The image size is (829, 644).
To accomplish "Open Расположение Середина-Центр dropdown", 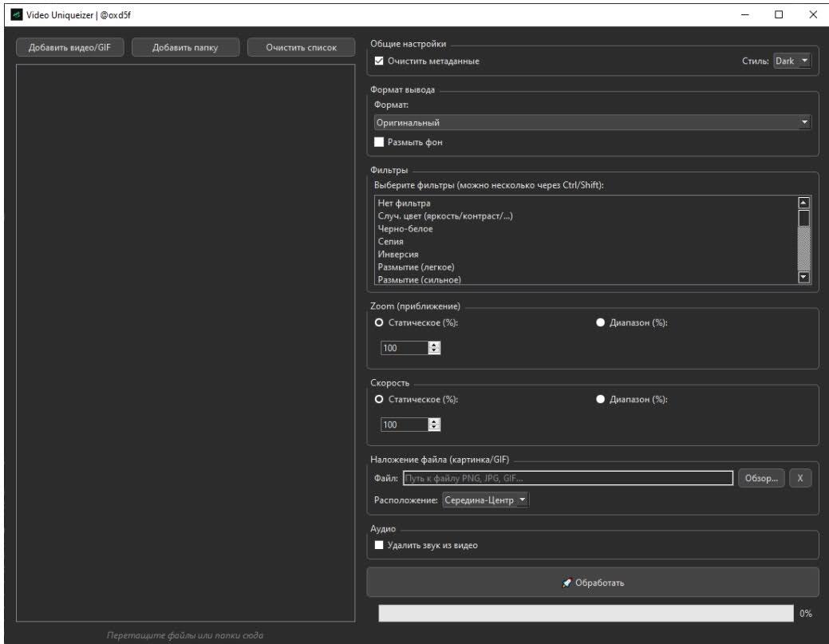I will (x=486, y=500).
